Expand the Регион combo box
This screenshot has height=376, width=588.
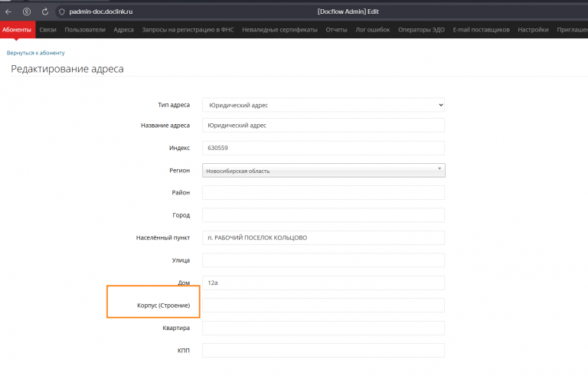pos(323,170)
